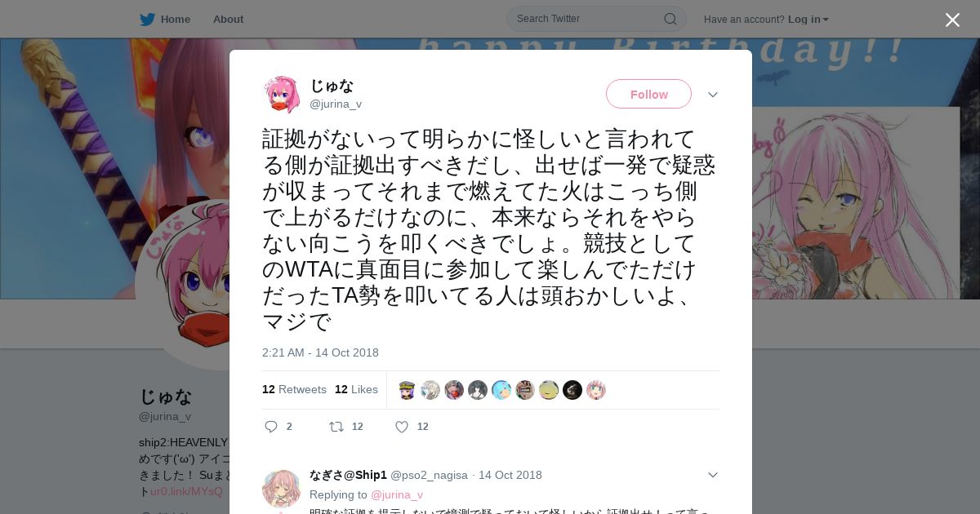Click the tweet timestamp 2:21 AM link
Image resolution: width=980 pixels, height=514 pixels.
tap(320, 352)
